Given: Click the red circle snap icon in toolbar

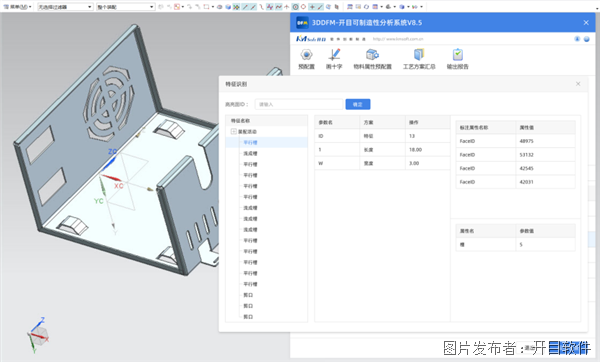Looking at the screenshot, I should pos(303,7).
